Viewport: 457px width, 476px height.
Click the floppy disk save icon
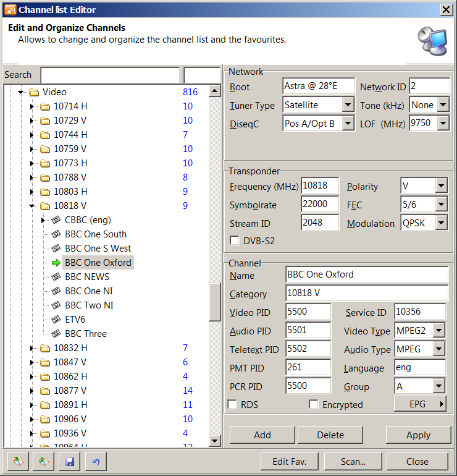[x=70, y=461]
